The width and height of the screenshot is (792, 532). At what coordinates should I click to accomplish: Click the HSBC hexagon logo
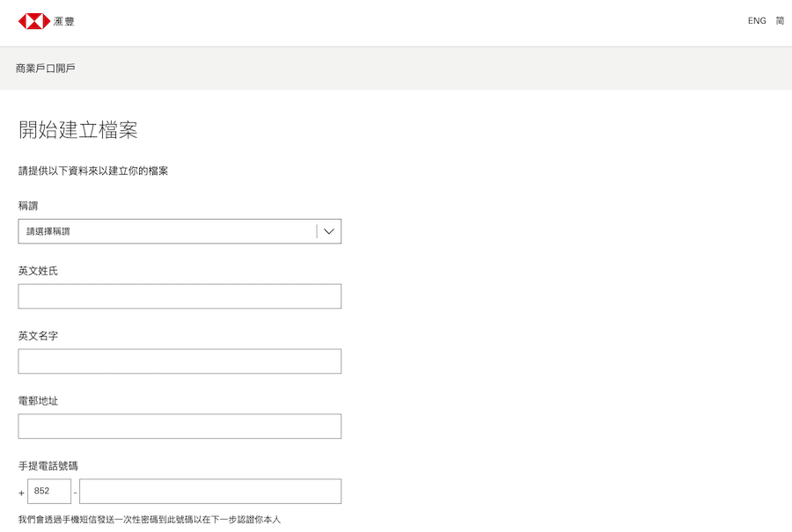point(34,21)
